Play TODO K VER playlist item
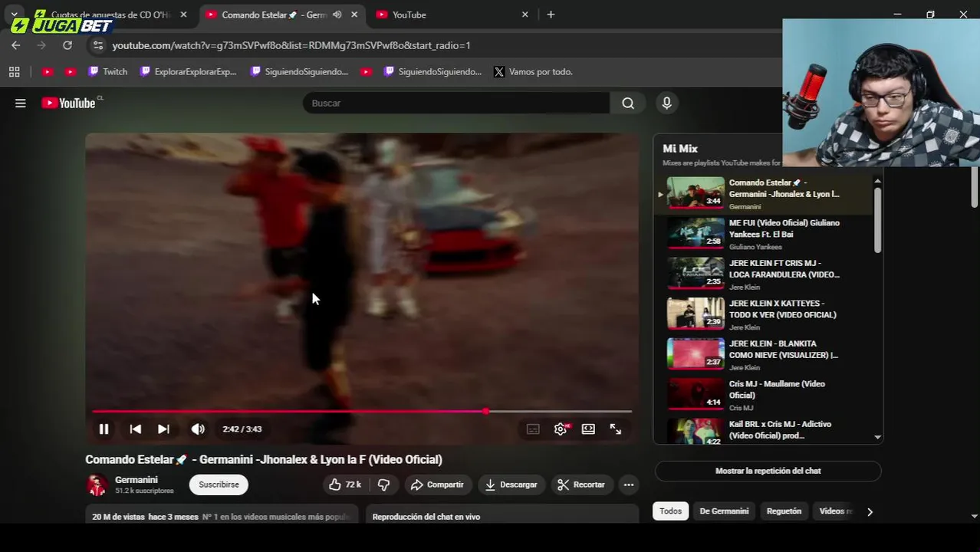This screenshot has width=980, height=552. [x=763, y=314]
